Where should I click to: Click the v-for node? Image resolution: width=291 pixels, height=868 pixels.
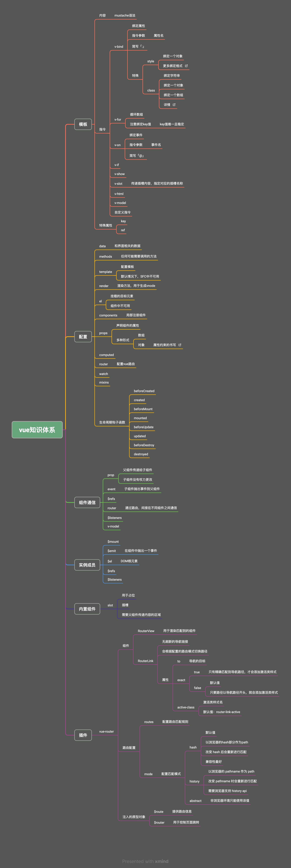(118, 120)
